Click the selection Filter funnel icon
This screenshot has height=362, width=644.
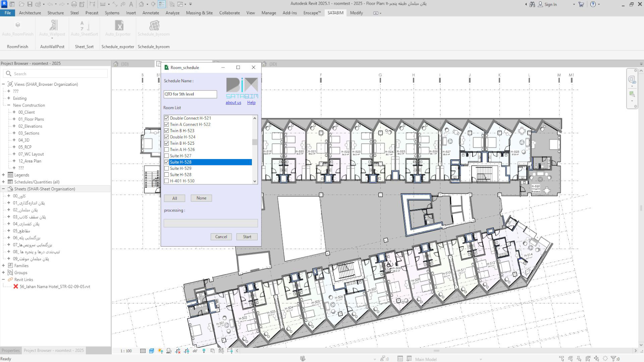[613, 358]
